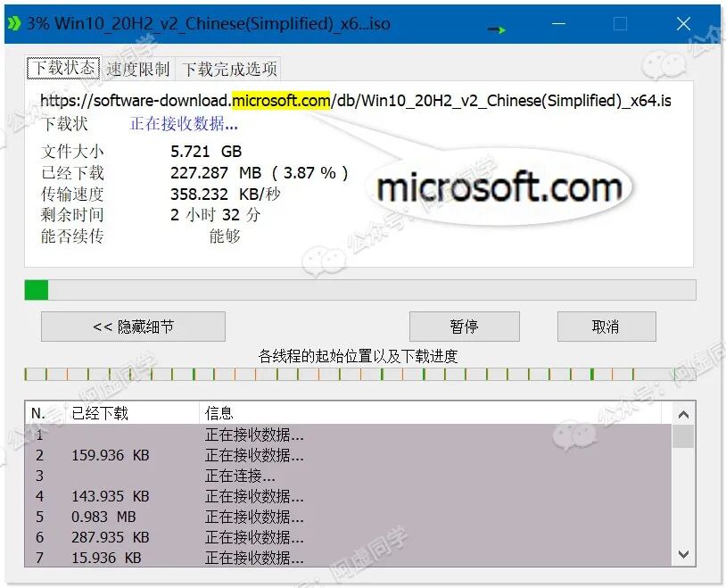The height and width of the screenshot is (588, 726).
Task: Click the green download progress bar
Action: pos(360,290)
